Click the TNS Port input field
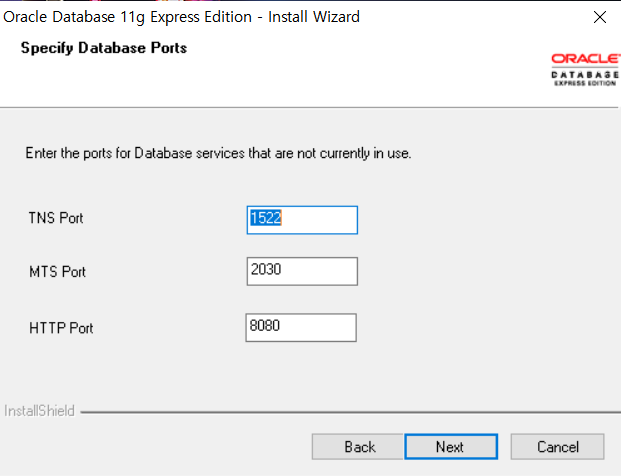 (x=302, y=220)
